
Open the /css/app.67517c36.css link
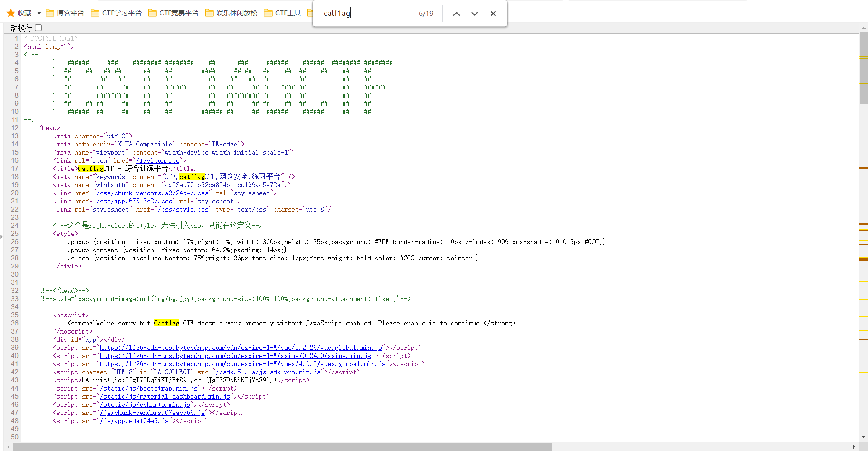pyautogui.click(x=134, y=201)
